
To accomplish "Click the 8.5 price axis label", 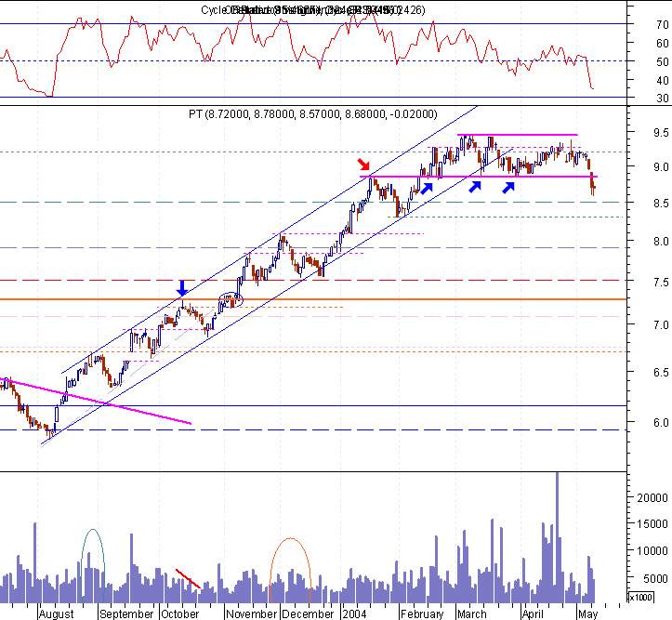I will pos(661,203).
